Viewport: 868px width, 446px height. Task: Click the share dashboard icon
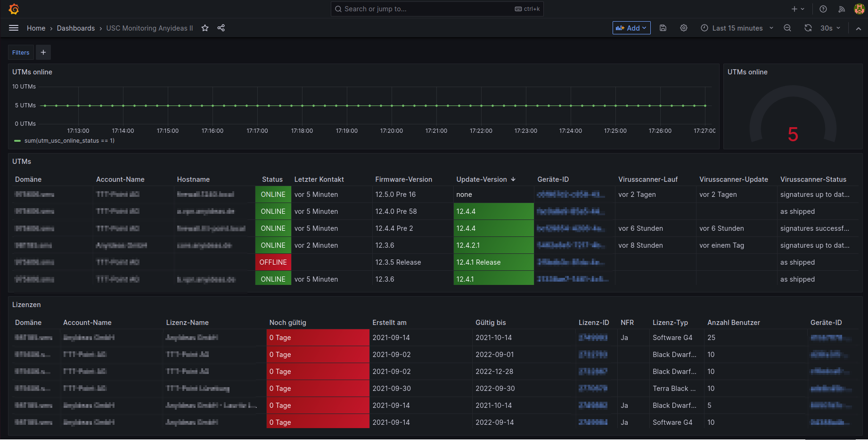click(221, 28)
